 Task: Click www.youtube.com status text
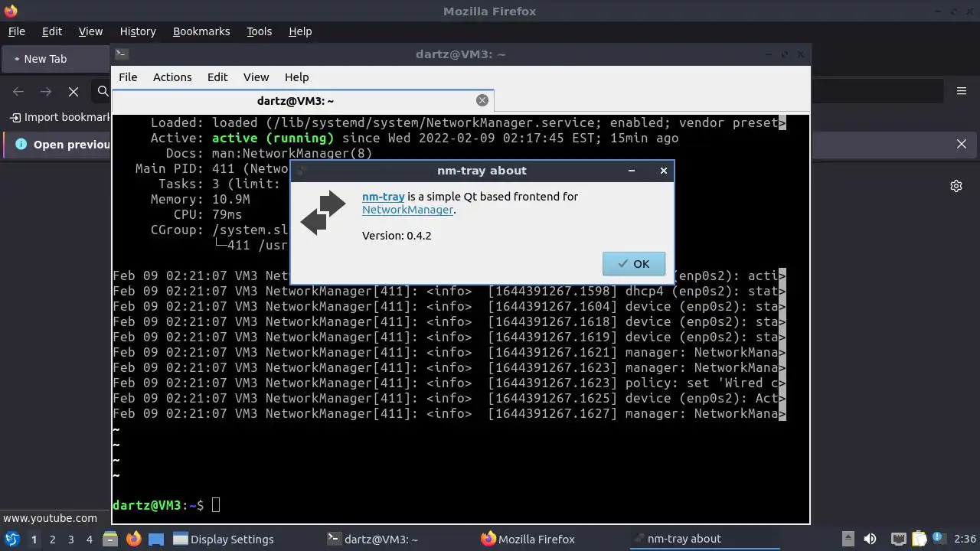[x=51, y=518]
